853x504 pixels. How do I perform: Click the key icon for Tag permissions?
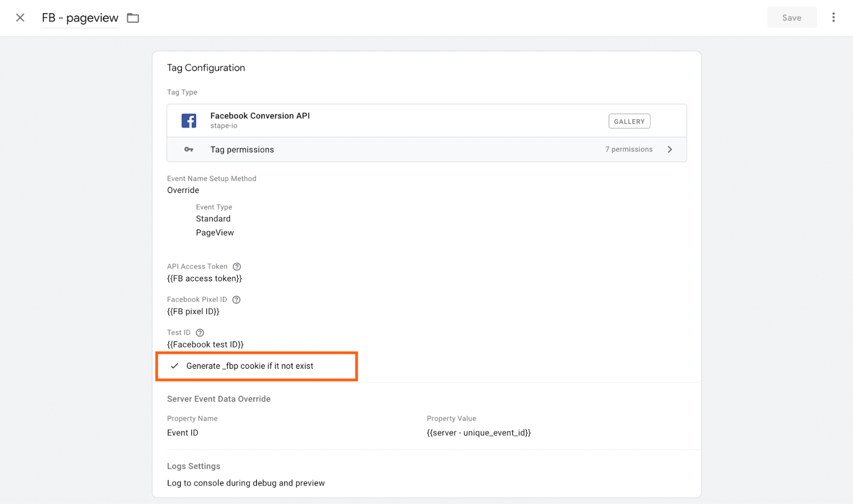tap(189, 150)
